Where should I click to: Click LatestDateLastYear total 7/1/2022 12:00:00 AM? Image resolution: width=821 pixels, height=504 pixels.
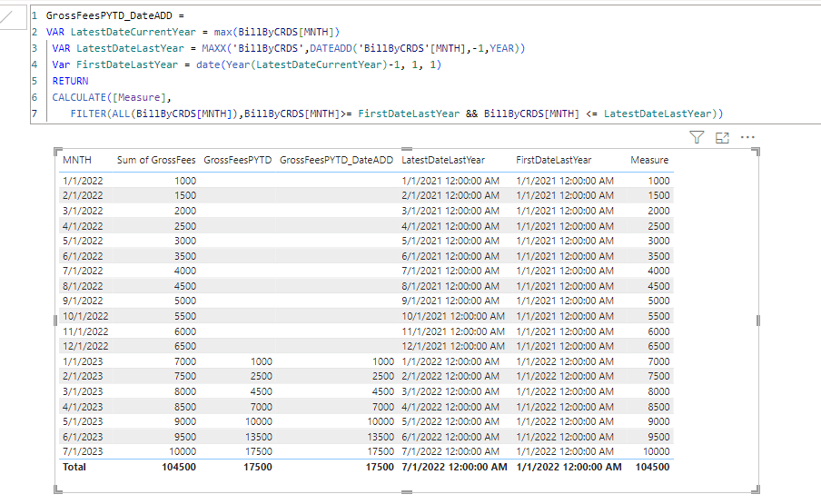click(x=454, y=467)
